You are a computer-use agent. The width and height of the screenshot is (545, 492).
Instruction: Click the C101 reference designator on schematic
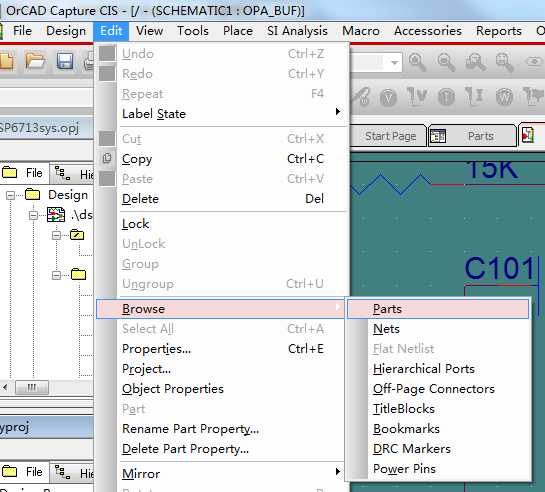coord(499,268)
